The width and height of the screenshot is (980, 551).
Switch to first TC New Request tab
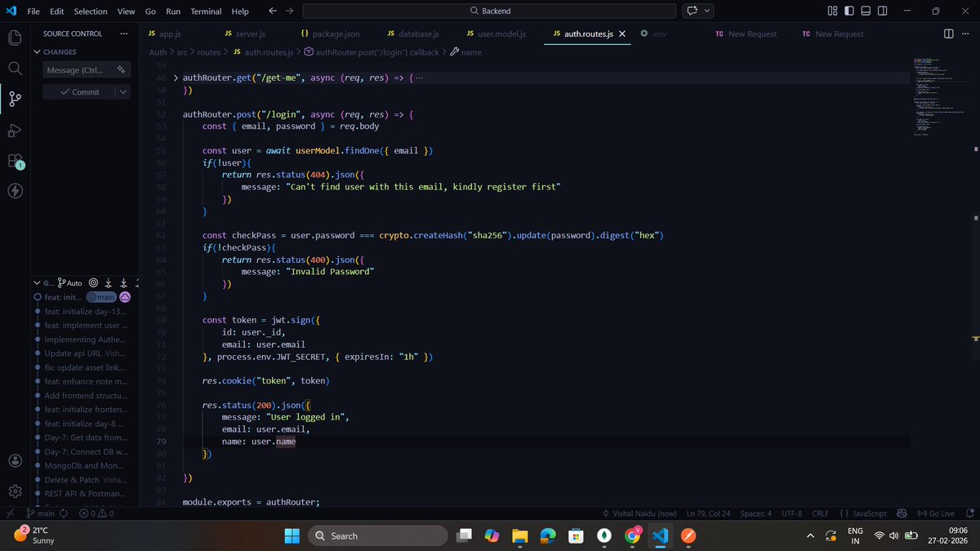pyautogui.click(x=746, y=34)
